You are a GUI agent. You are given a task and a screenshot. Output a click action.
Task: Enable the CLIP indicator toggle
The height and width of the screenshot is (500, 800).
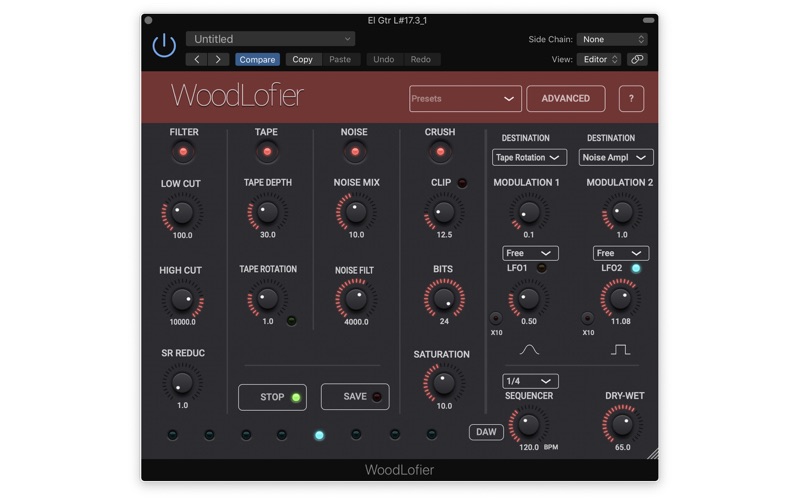click(462, 183)
